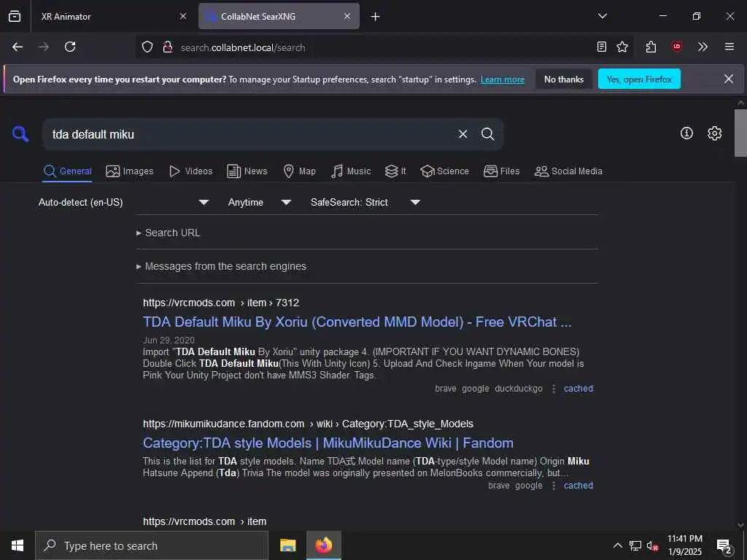The width and height of the screenshot is (747, 560).
Task: Open Category:TDA style Models Fandom result
Action: coord(328,443)
